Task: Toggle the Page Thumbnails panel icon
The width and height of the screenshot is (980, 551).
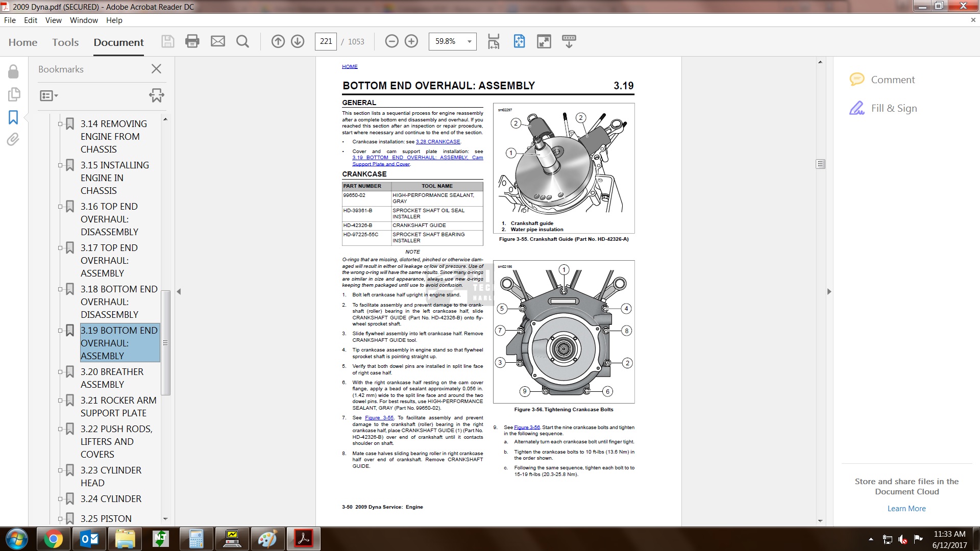Action: point(13,94)
